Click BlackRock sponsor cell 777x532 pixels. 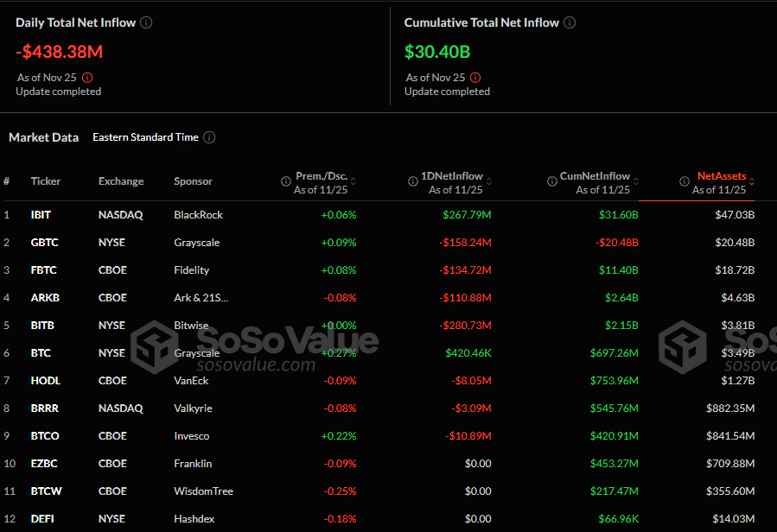click(x=198, y=215)
